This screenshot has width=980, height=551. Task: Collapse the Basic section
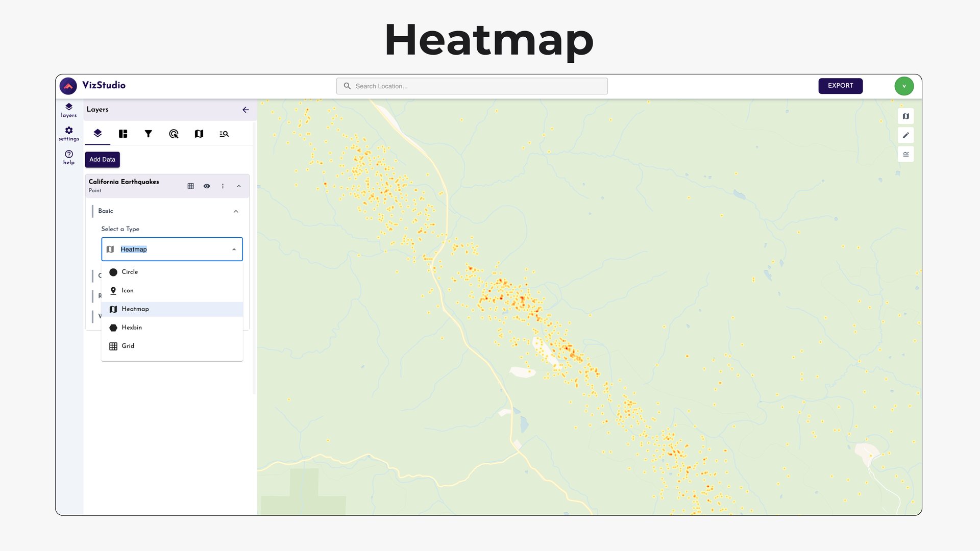coord(236,211)
